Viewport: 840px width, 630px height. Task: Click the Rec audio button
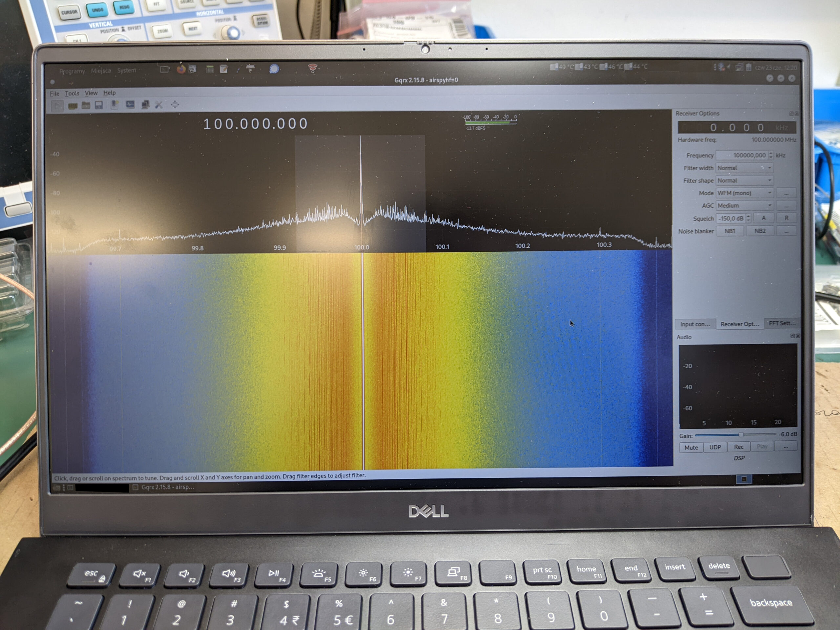(738, 447)
